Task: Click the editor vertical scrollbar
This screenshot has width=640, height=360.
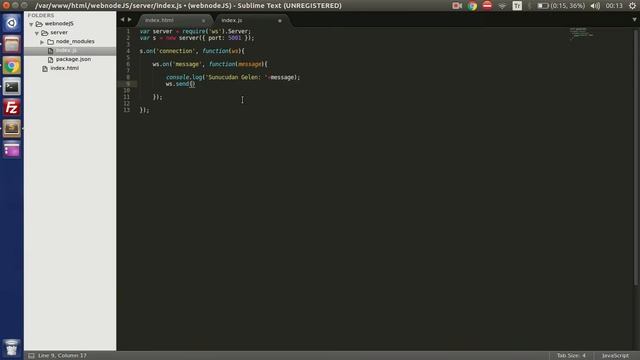Action: point(636,157)
